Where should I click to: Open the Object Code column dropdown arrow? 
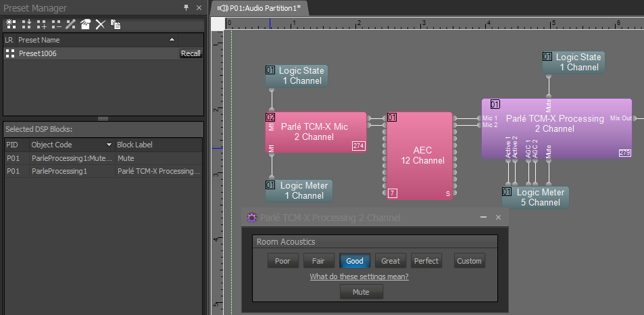[109, 145]
